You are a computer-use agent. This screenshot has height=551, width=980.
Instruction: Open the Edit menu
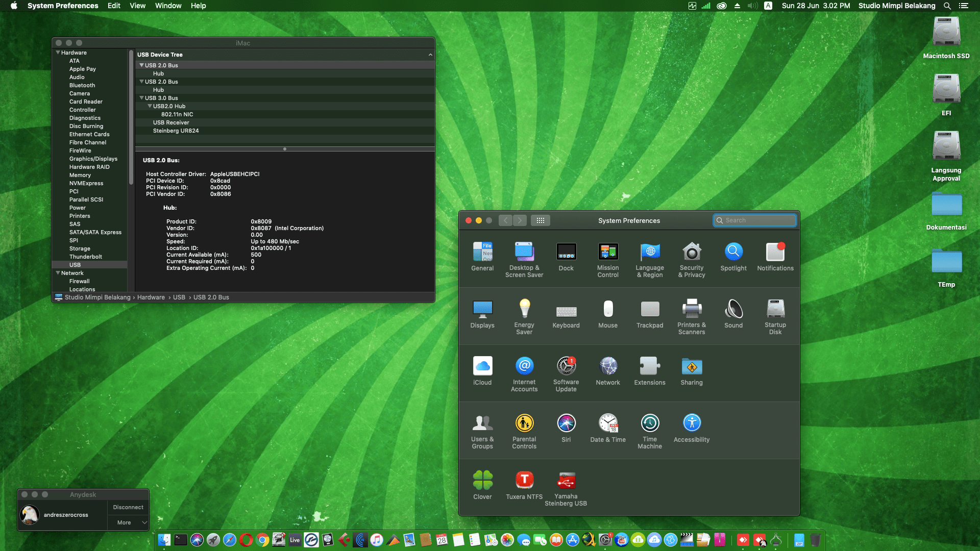pos(114,6)
